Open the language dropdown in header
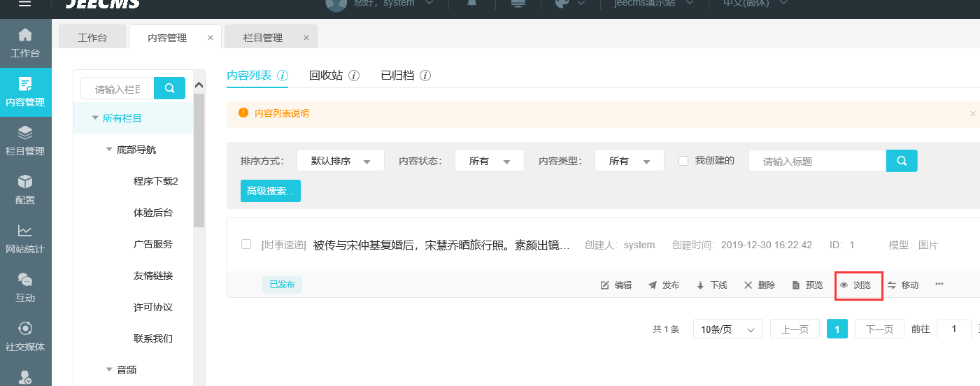Viewport: 980px width, 386px height. point(755,3)
